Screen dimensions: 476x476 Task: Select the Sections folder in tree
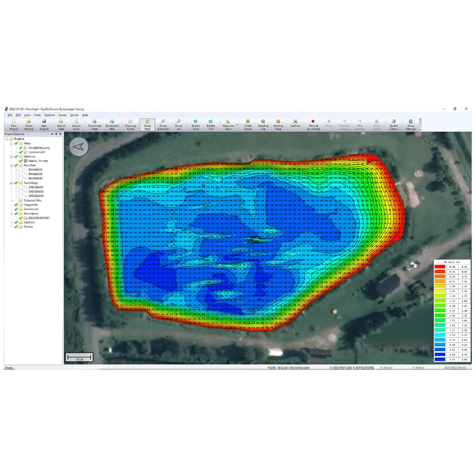tap(29, 223)
